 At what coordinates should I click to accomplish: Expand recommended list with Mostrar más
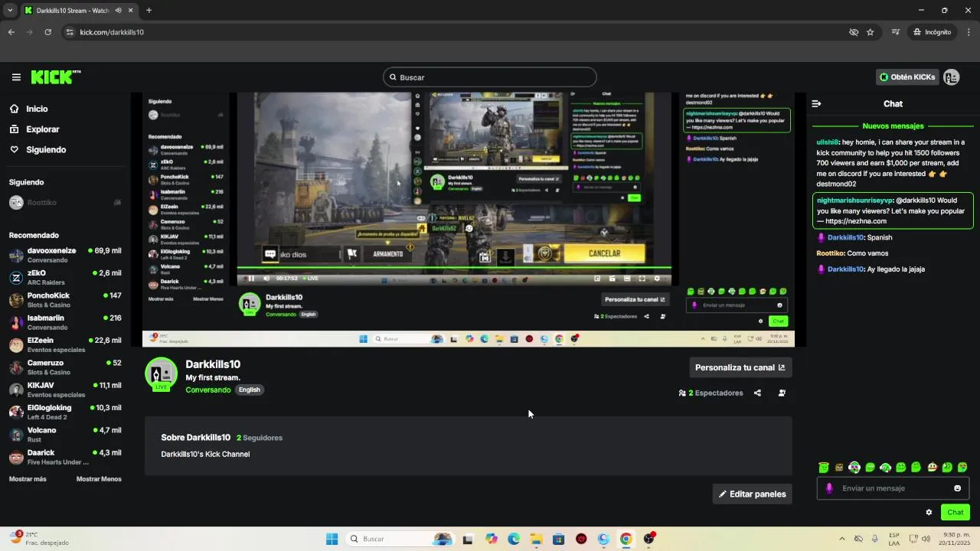pyautogui.click(x=28, y=479)
